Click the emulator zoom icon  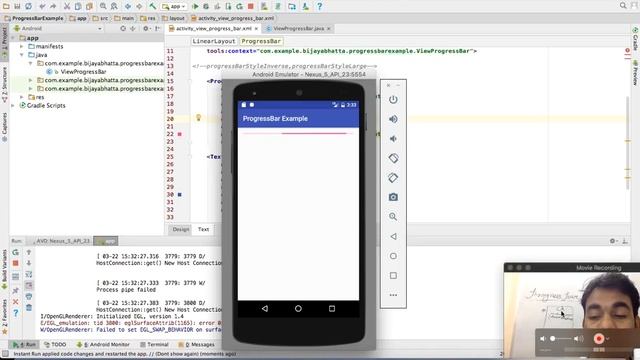[393, 217]
